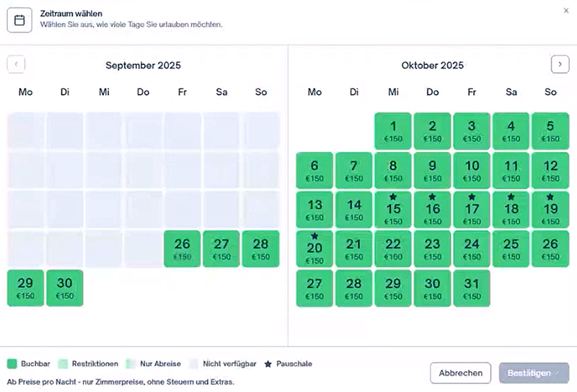Click the calendar icon beside Zeitraum wählen

click(x=19, y=20)
